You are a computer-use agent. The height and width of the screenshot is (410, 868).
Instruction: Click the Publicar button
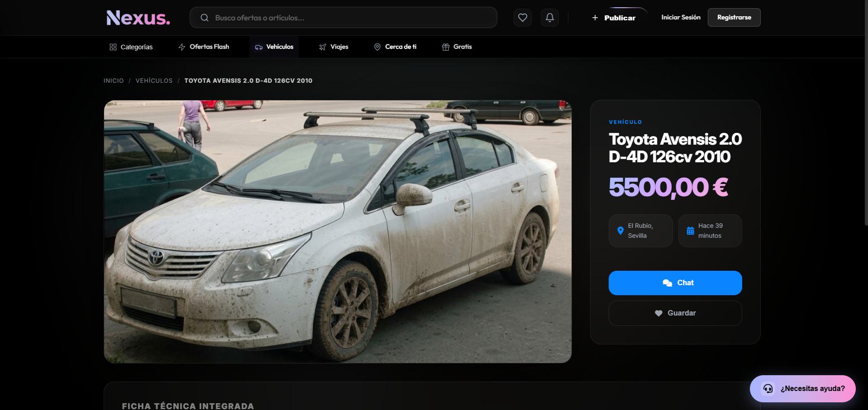click(614, 18)
